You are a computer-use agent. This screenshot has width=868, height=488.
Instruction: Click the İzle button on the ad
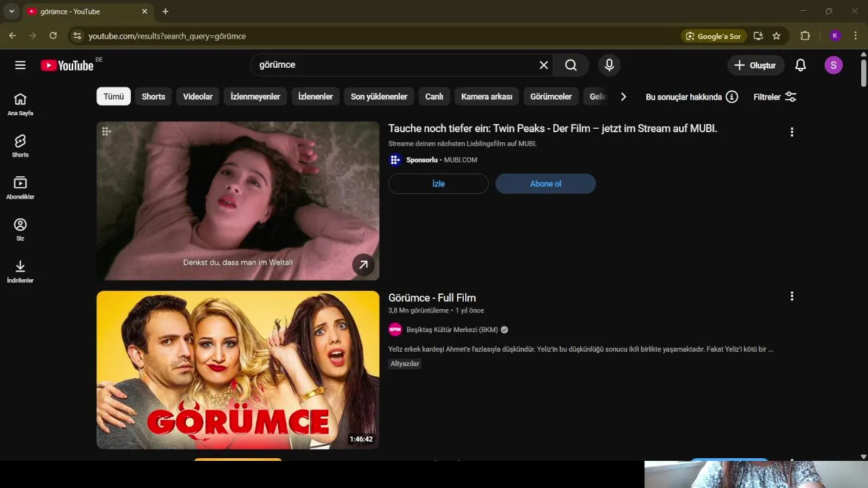click(438, 184)
